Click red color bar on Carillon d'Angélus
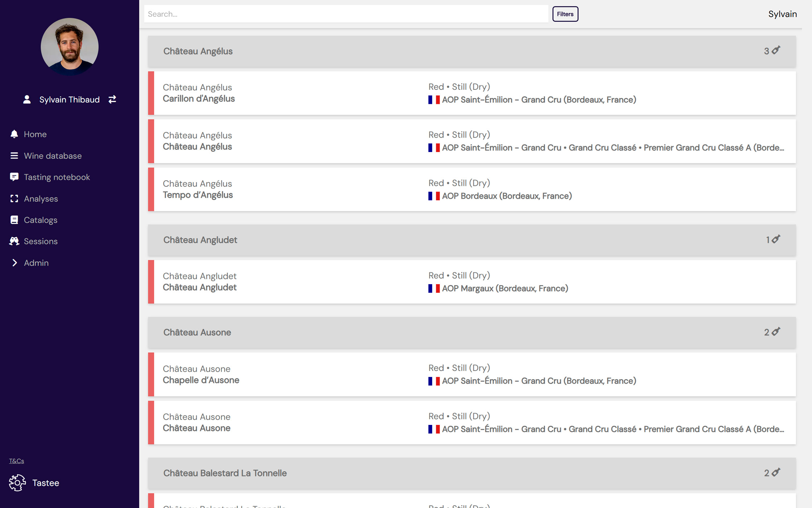Viewport: 812px width, 508px height. (x=151, y=93)
